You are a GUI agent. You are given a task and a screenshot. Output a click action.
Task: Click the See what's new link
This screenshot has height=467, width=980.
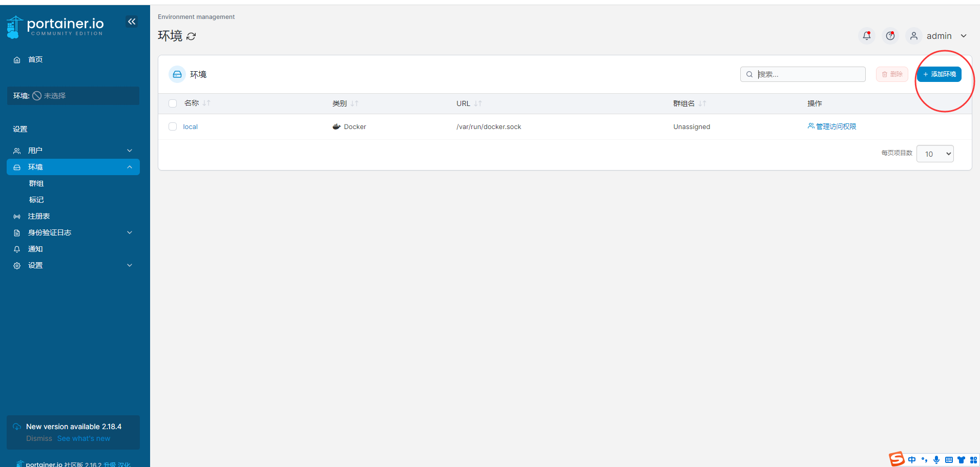tap(84, 438)
